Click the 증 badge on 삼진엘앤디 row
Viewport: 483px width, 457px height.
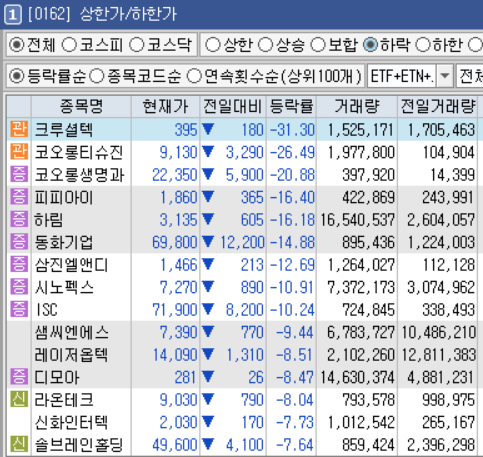(19, 265)
